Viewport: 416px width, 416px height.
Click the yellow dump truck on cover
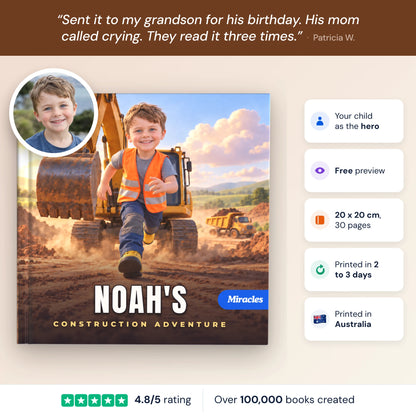(229, 223)
